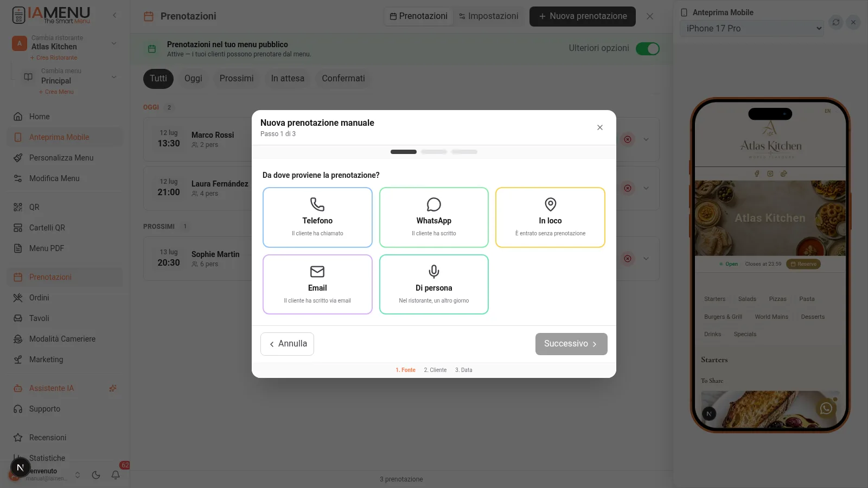Open Marketing in the sidebar
This screenshot has width=868, height=488.
click(65, 359)
